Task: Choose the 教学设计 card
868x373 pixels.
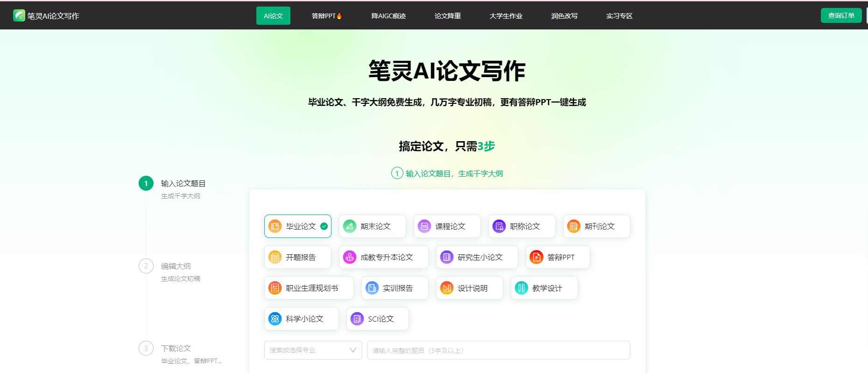Action: click(x=544, y=288)
